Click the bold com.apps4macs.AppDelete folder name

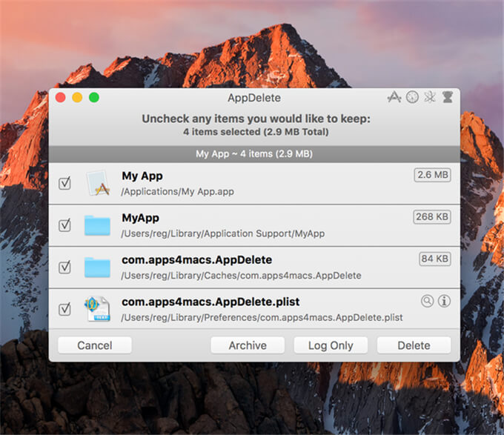(x=196, y=260)
